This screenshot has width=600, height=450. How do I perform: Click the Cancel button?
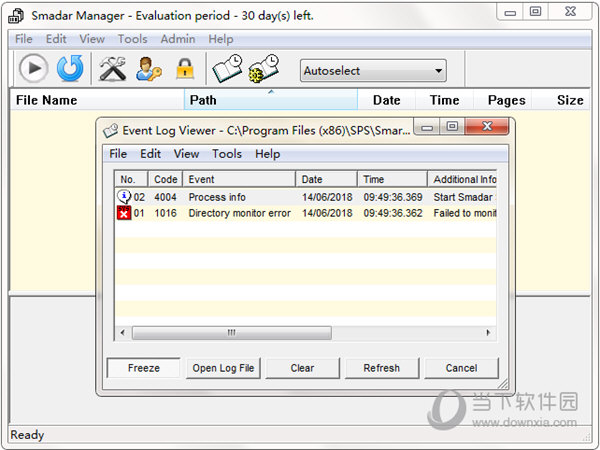click(461, 368)
